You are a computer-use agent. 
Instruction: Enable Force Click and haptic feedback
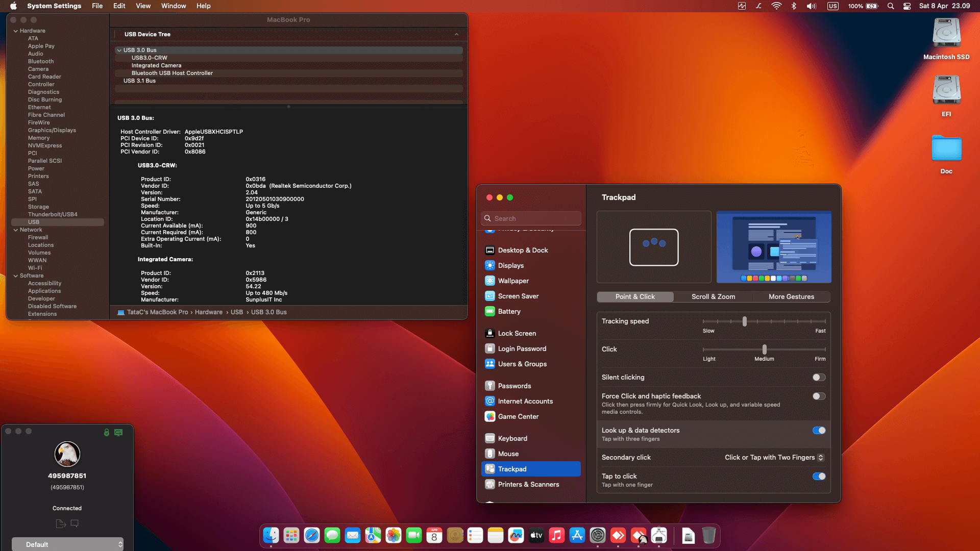pyautogui.click(x=819, y=396)
